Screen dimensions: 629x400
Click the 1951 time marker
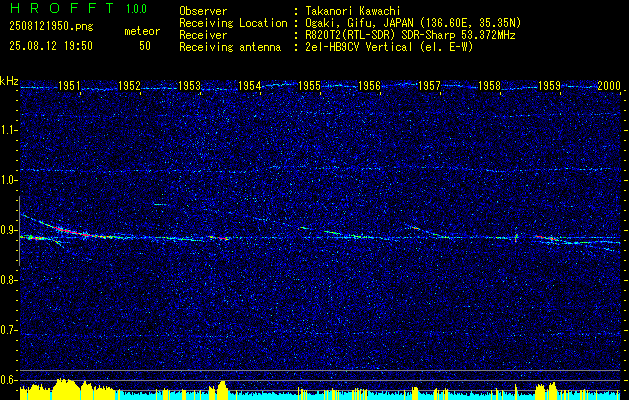[x=69, y=86]
